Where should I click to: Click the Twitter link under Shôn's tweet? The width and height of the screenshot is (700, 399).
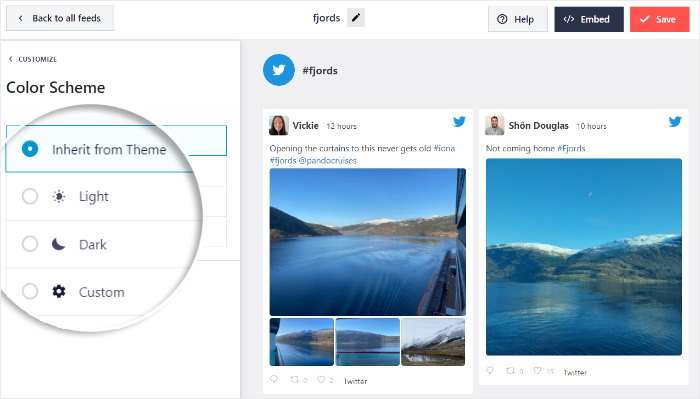pos(575,372)
